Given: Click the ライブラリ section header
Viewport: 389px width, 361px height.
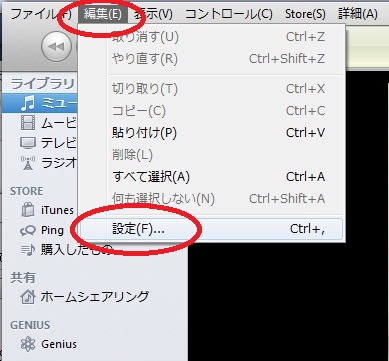Looking at the screenshot, I should pyautogui.click(x=42, y=84).
